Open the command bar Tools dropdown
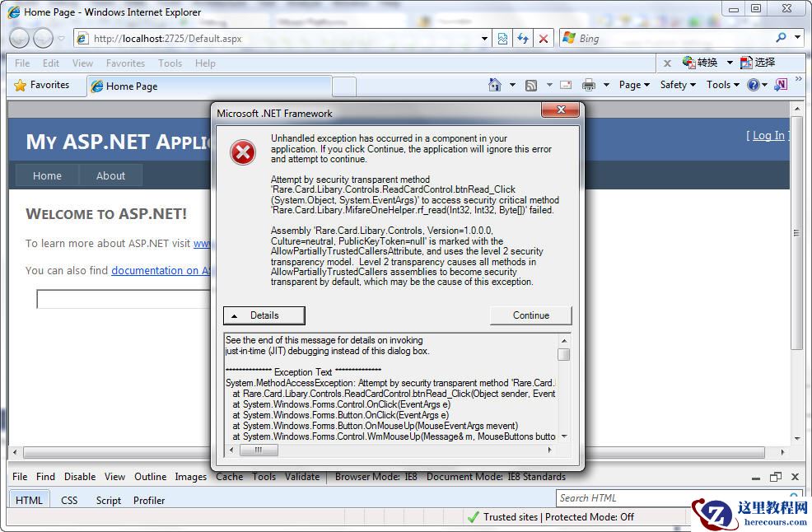This screenshot has height=532, width=812. pyautogui.click(x=723, y=85)
